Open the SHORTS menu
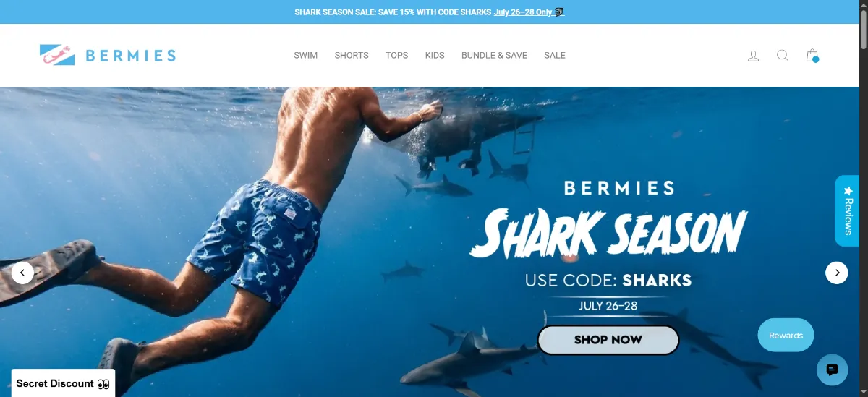The width and height of the screenshot is (868, 397). 352,56
